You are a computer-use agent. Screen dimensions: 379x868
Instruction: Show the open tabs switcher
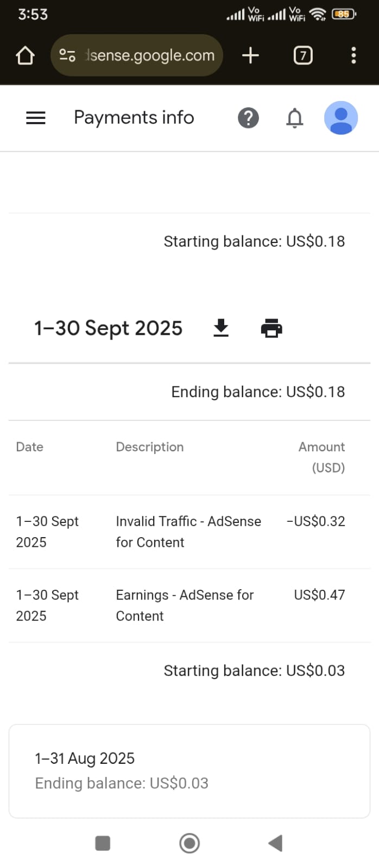tap(303, 55)
